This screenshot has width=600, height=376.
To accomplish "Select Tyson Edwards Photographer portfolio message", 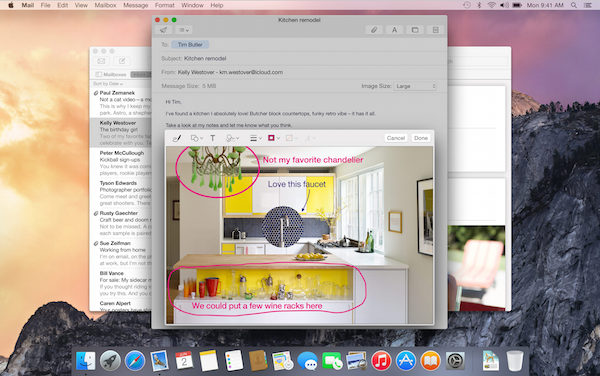I will pyautogui.click(x=121, y=193).
